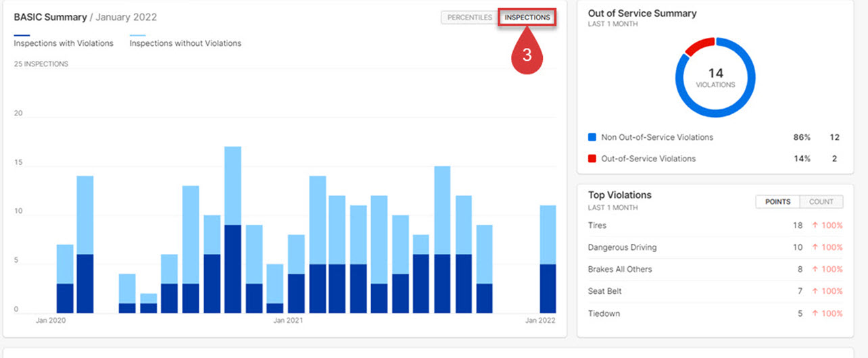Select POINTS in Top Violations

[777, 202]
